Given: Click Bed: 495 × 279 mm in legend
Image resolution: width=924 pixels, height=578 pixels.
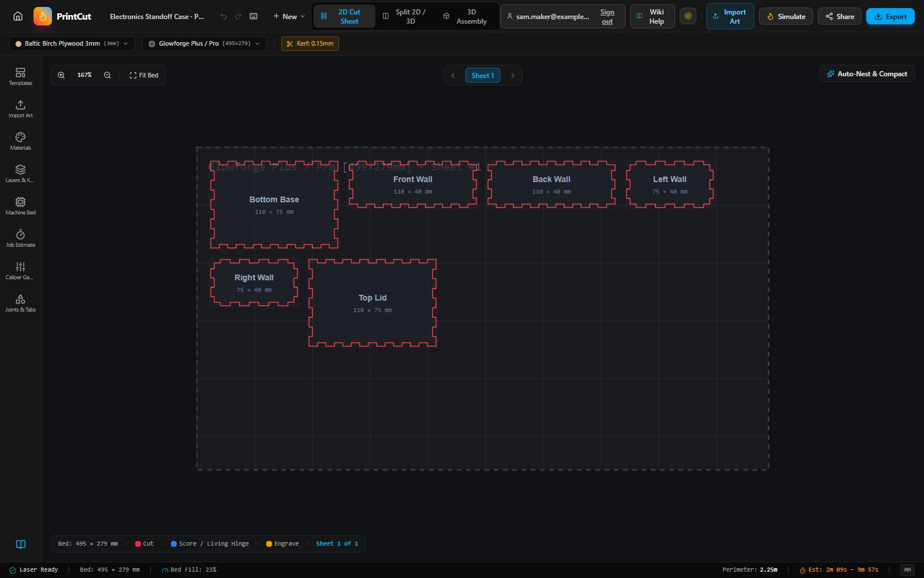Looking at the screenshot, I should [88, 544].
